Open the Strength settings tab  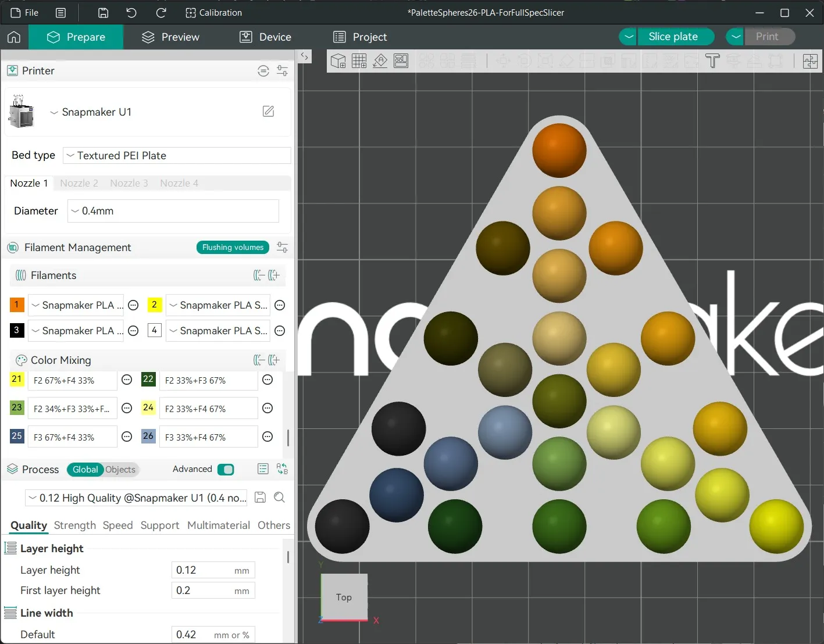[75, 525]
